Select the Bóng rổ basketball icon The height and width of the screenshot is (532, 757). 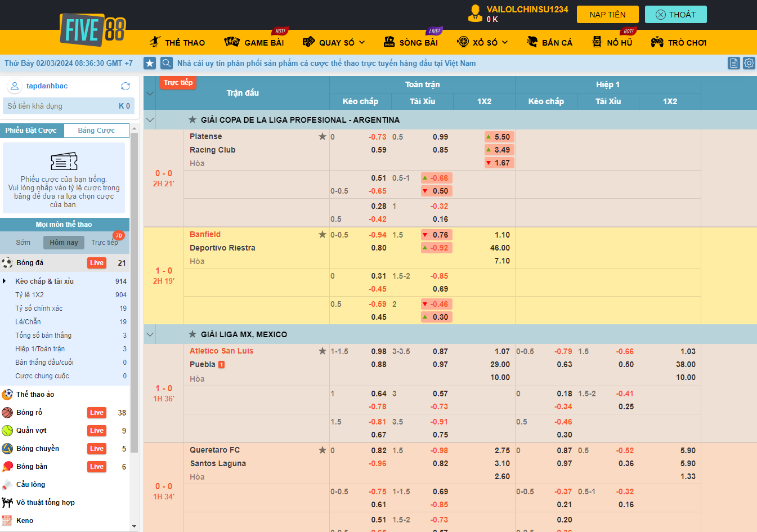coord(7,413)
